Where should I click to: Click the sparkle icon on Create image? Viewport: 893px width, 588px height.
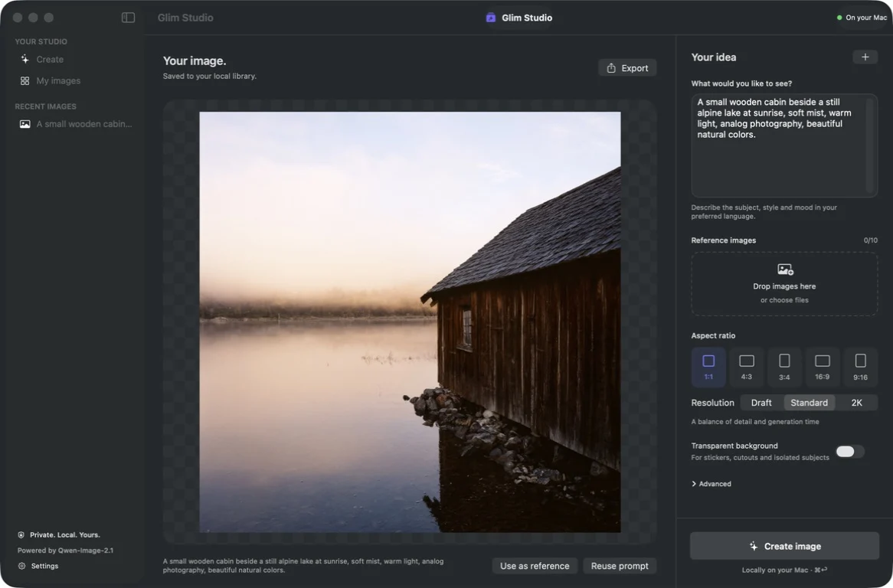(x=754, y=546)
